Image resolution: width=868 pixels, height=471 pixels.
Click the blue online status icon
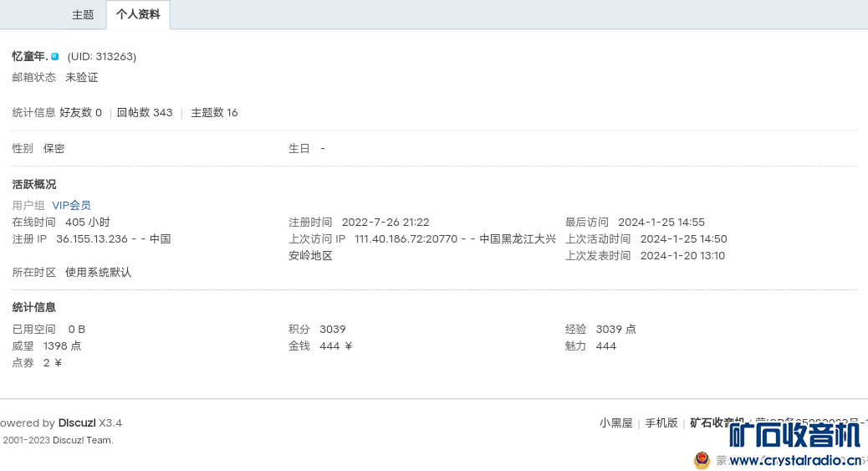[55, 56]
